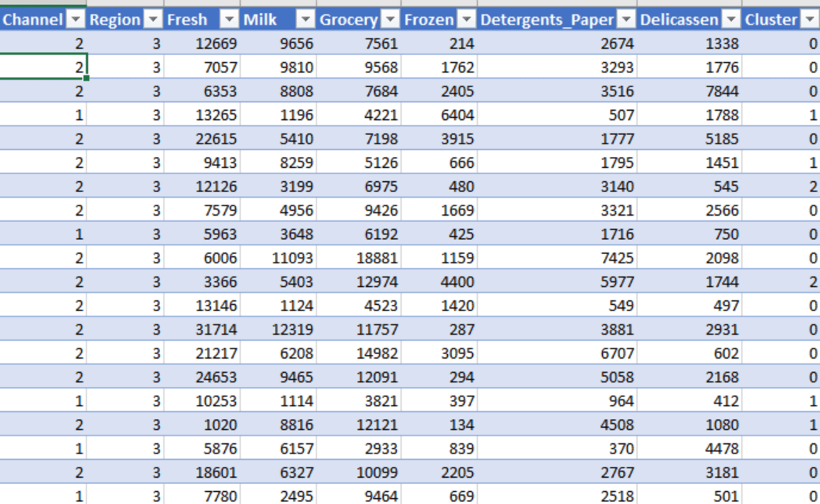
Task: Select the Region header cell
Action: (125, 20)
